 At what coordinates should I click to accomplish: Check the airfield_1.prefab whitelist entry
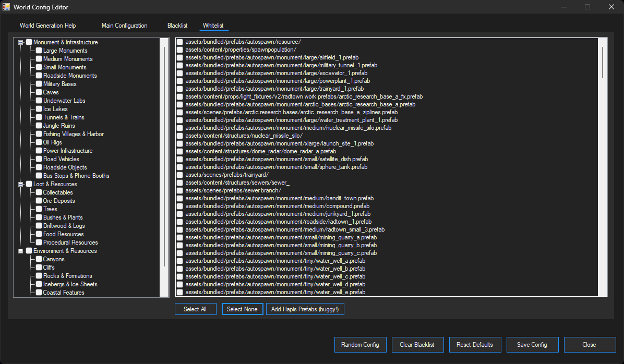coord(179,57)
